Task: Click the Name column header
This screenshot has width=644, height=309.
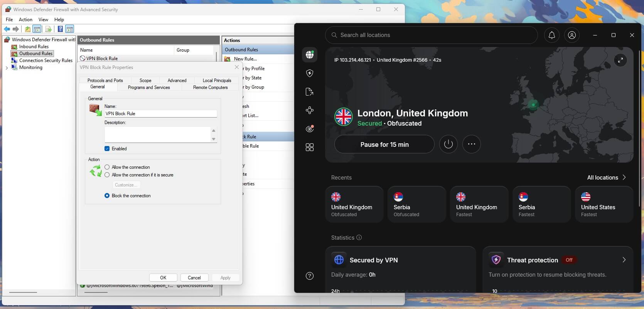Action: [126, 50]
